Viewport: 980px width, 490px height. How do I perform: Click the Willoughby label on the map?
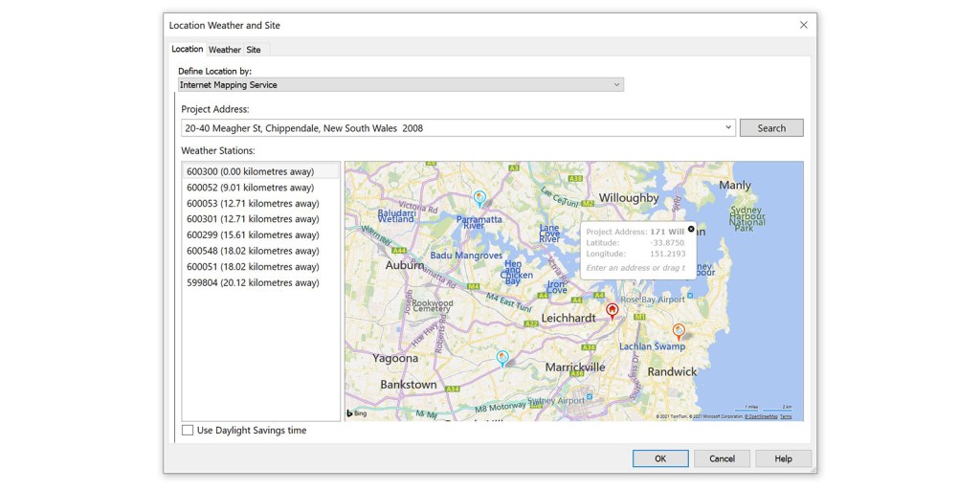click(x=628, y=198)
